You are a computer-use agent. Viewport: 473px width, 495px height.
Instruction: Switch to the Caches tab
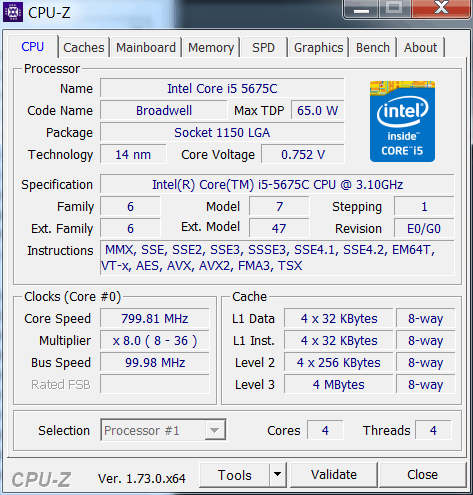(84, 47)
